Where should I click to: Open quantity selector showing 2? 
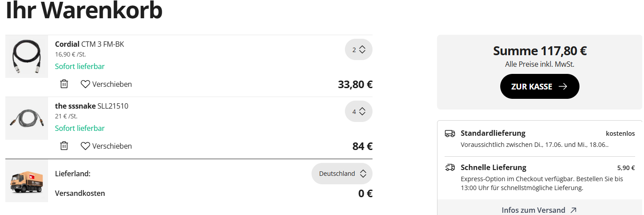(x=359, y=50)
